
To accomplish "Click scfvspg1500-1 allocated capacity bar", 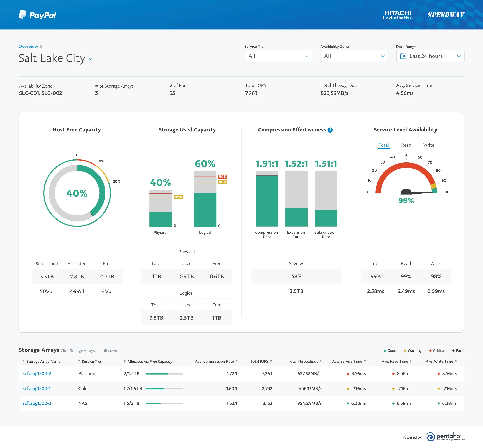I will tap(164, 388).
